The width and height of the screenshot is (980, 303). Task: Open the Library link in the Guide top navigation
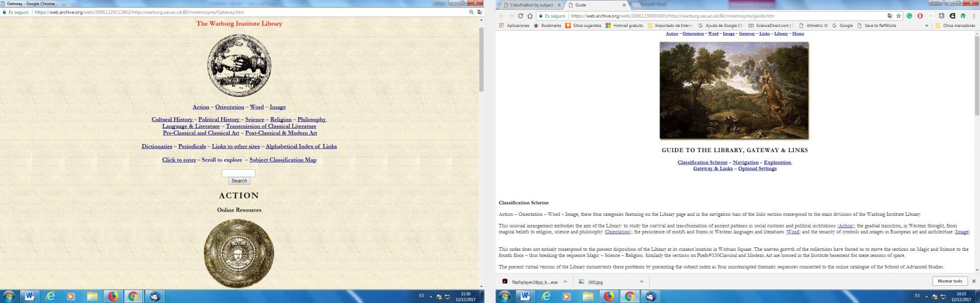[781, 34]
